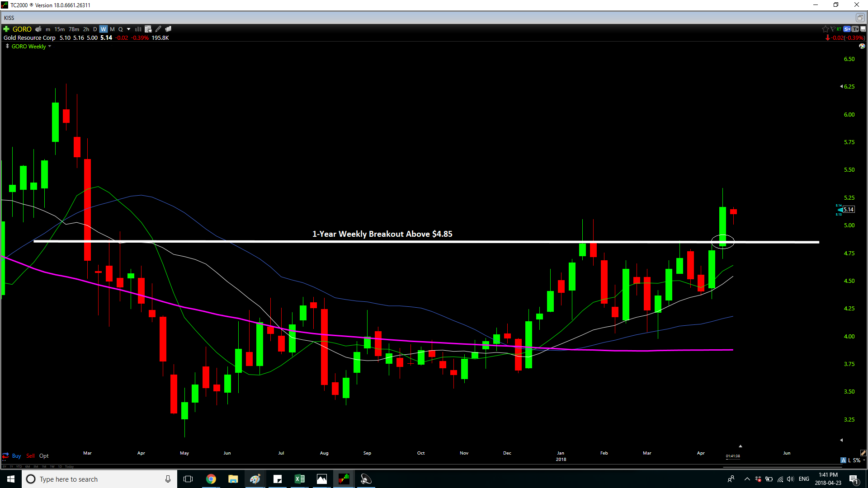The height and width of the screenshot is (488, 868).
Task: Set chart range to 1W
Action: [x=52, y=466]
